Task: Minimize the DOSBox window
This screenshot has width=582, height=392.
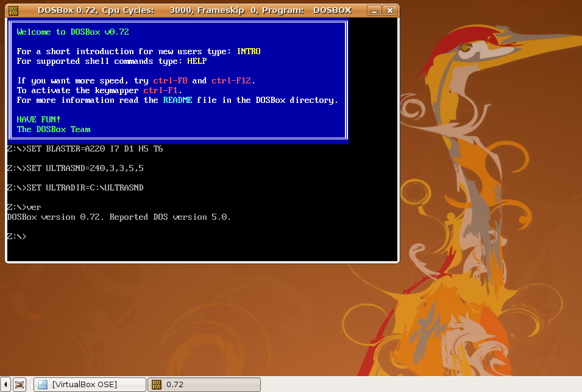Action: tap(374, 10)
